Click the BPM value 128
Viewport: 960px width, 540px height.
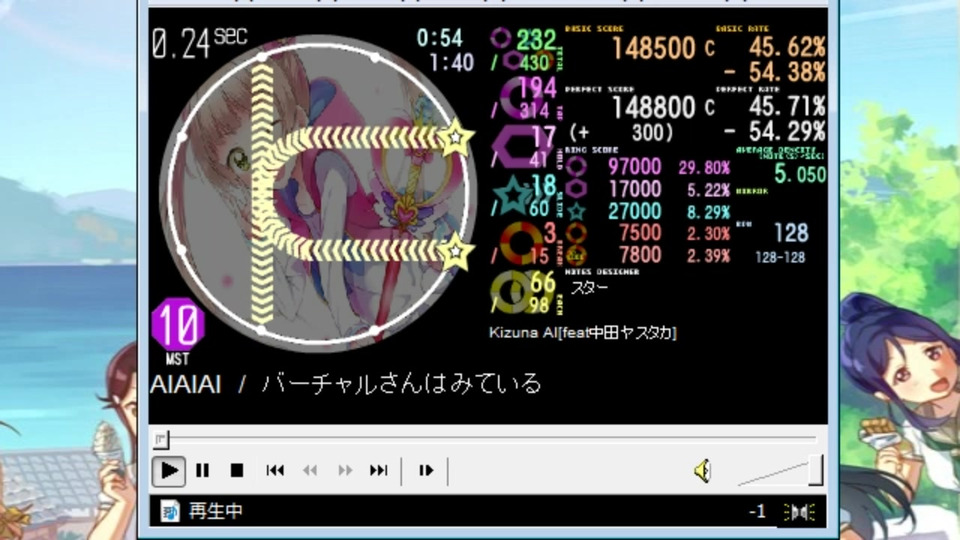[x=791, y=233]
